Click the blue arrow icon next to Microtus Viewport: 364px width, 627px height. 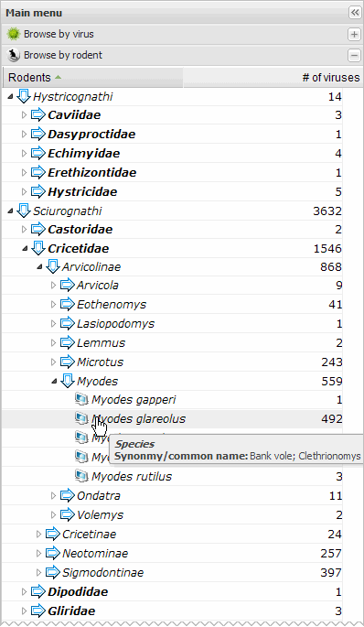click(68, 362)
